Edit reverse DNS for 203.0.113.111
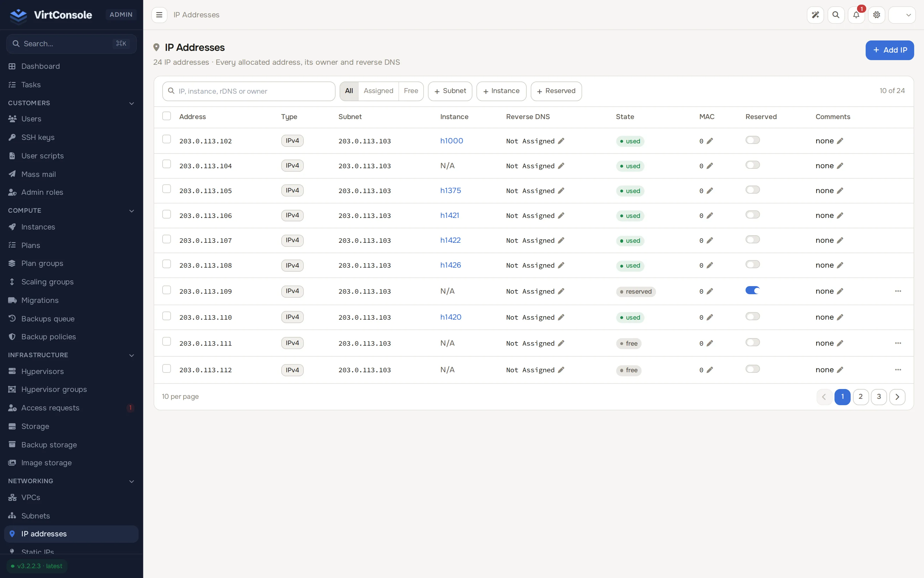The height and width of the screenshot is (578, 924). (x=561, y=343)
